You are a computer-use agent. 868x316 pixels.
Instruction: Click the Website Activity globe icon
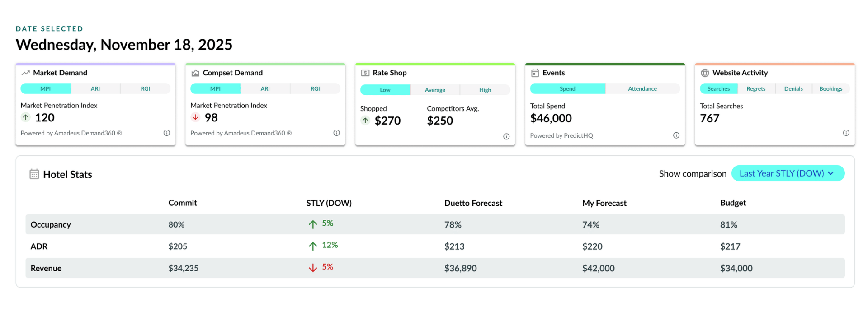point(705,73)
